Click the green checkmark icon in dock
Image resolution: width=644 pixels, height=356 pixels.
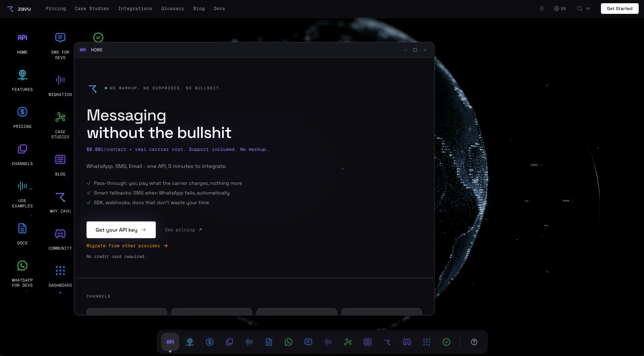click(x=446, y=342)
